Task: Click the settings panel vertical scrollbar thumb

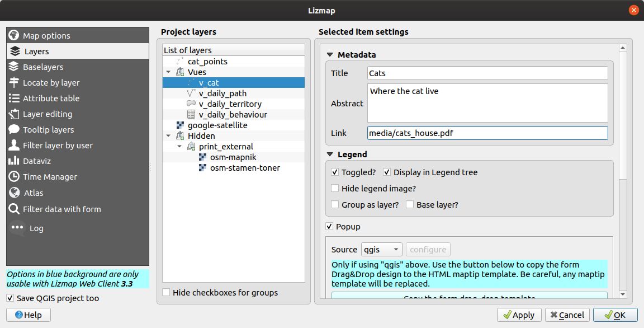Action: (623, 116)
